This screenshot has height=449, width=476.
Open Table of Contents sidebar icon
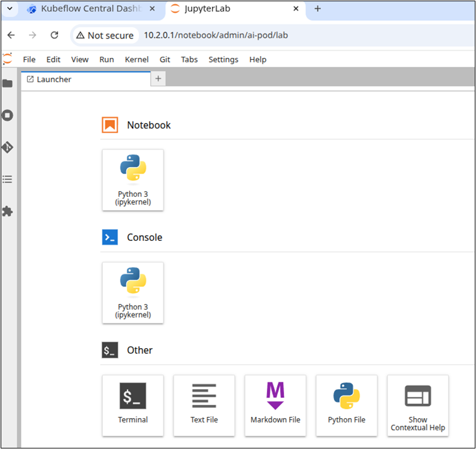point(8,179)
